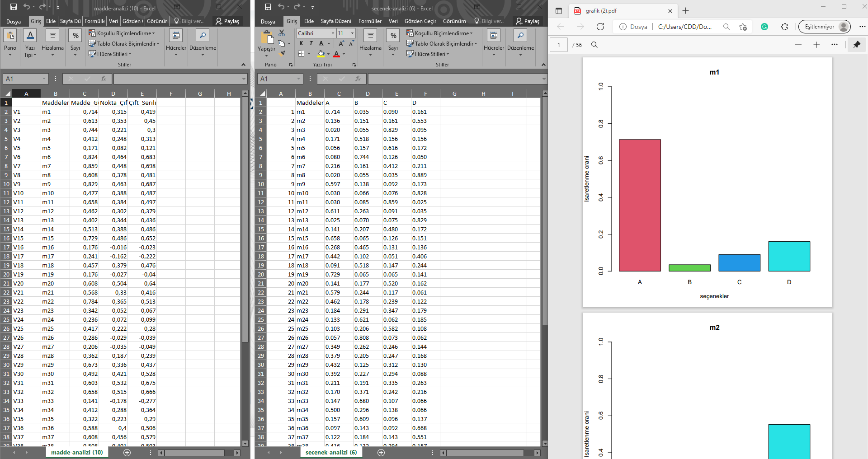Open Edge extensions puzzle icon
Viewport: 868px width, 459px height.
pos(784,27)
